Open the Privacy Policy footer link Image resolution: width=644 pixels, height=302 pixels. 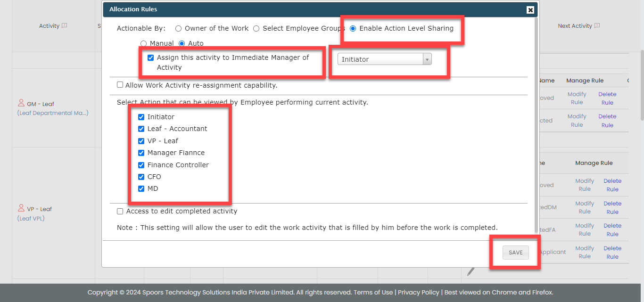click(419, 292)
